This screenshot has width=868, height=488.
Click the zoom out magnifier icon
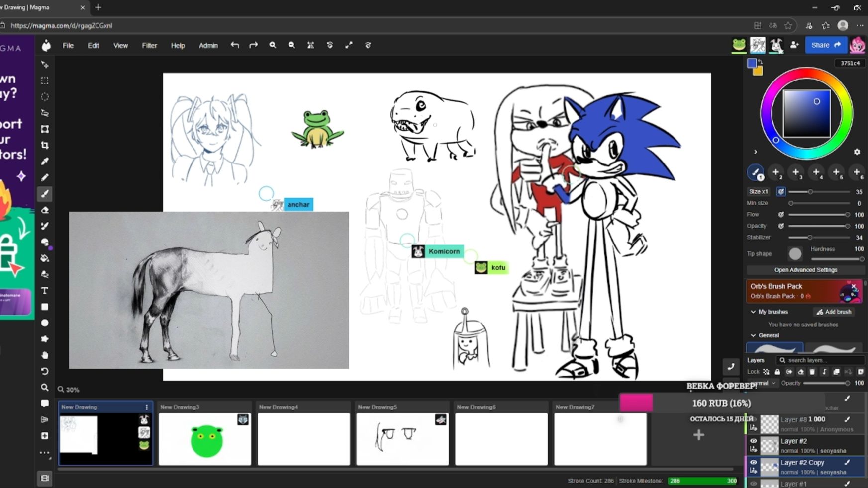(x=291, y=45)
